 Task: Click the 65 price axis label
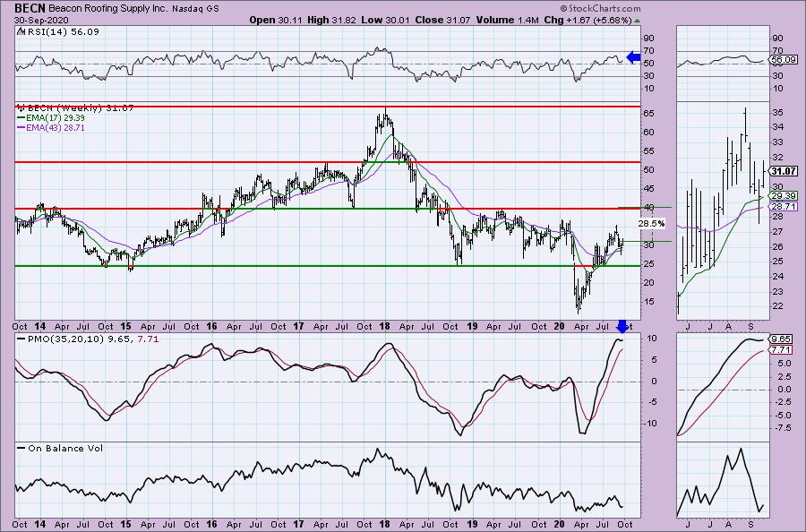pos(649,113)
